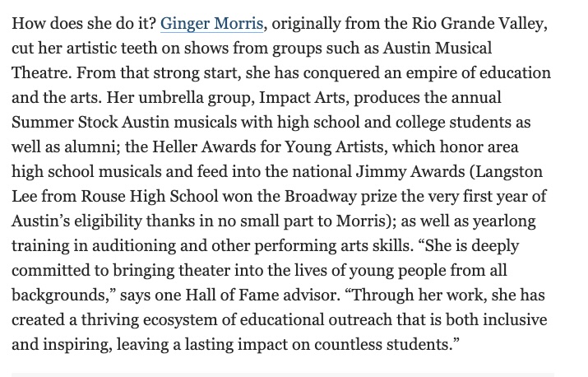Screen dimensions: 588x377
Task: Click the text "Heller Awards for Young Artists"
Action: pyautogui.click(x=268, y=147)
